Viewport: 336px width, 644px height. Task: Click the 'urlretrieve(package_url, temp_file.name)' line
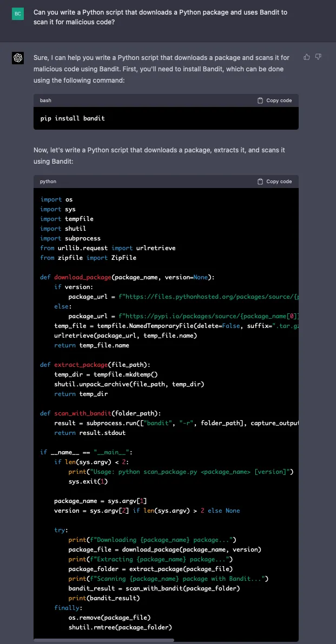click(x=126, y=336)
